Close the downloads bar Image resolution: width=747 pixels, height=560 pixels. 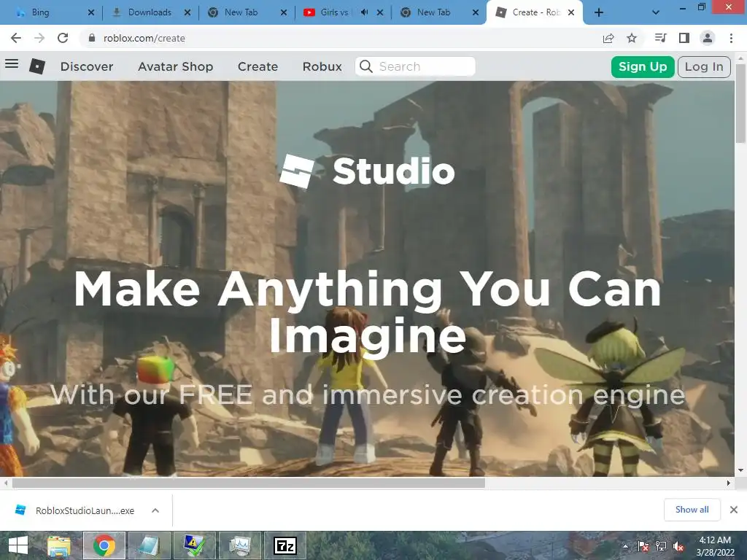coord(734,510)
